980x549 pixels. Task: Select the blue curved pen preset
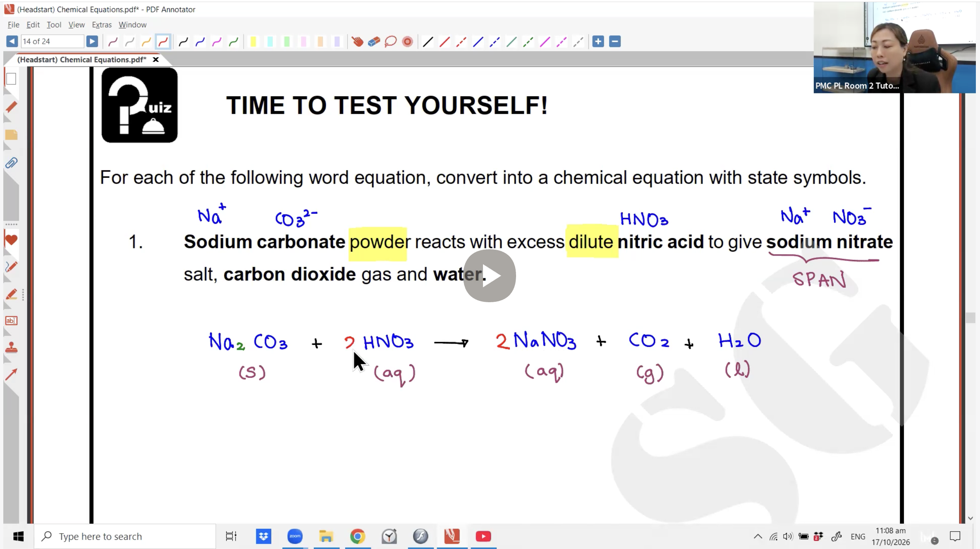pyautogui.click(x=200, y=41)
